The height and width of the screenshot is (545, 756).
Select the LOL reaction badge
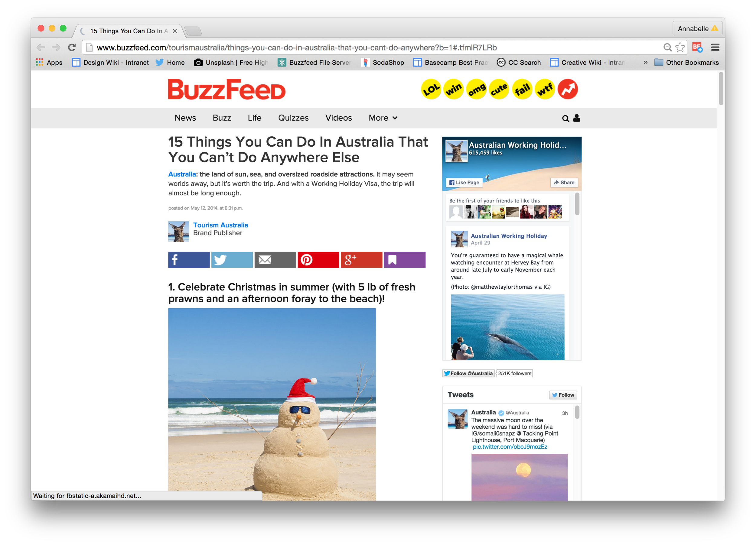coord(431,89)
